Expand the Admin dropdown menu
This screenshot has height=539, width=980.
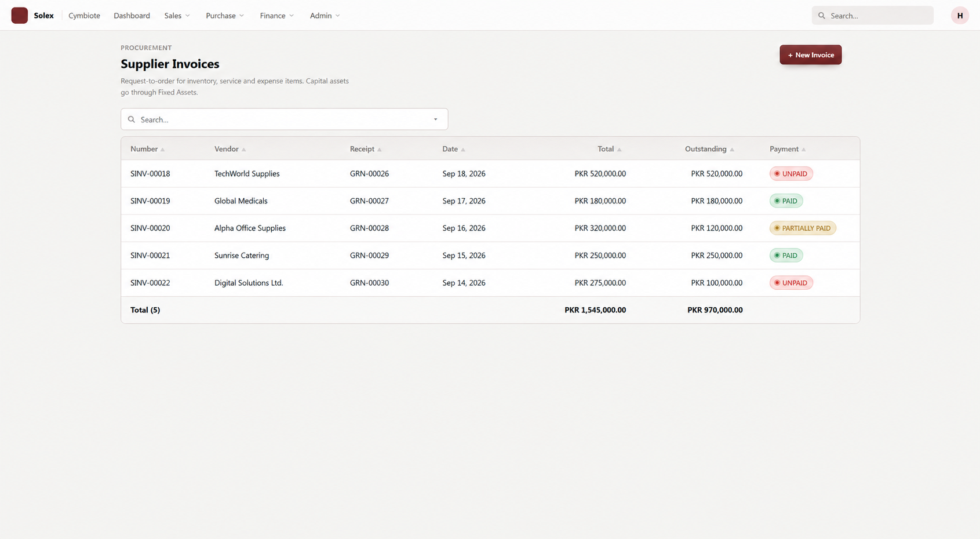point(325,16)
